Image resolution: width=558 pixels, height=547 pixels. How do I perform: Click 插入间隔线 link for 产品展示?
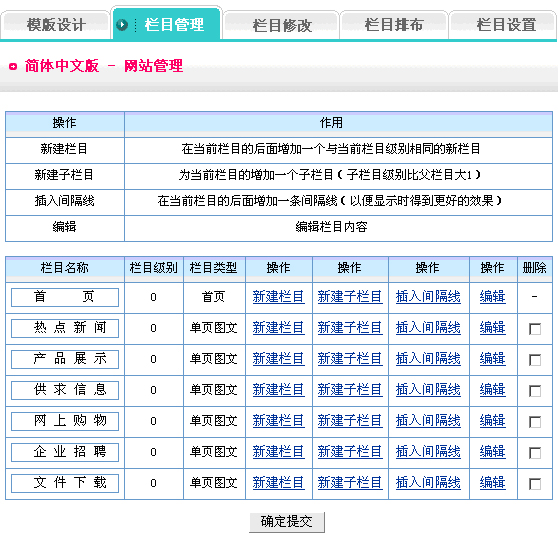[428, 359]
